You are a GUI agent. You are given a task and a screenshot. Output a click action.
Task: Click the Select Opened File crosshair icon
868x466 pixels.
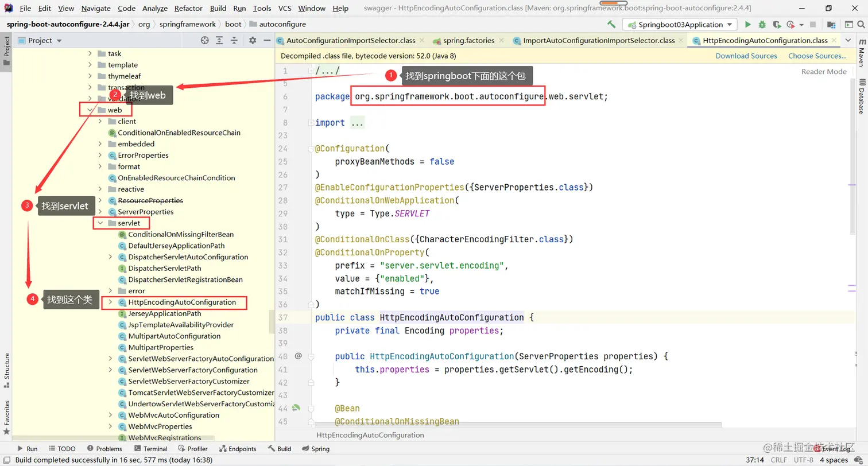pos(205,40)
